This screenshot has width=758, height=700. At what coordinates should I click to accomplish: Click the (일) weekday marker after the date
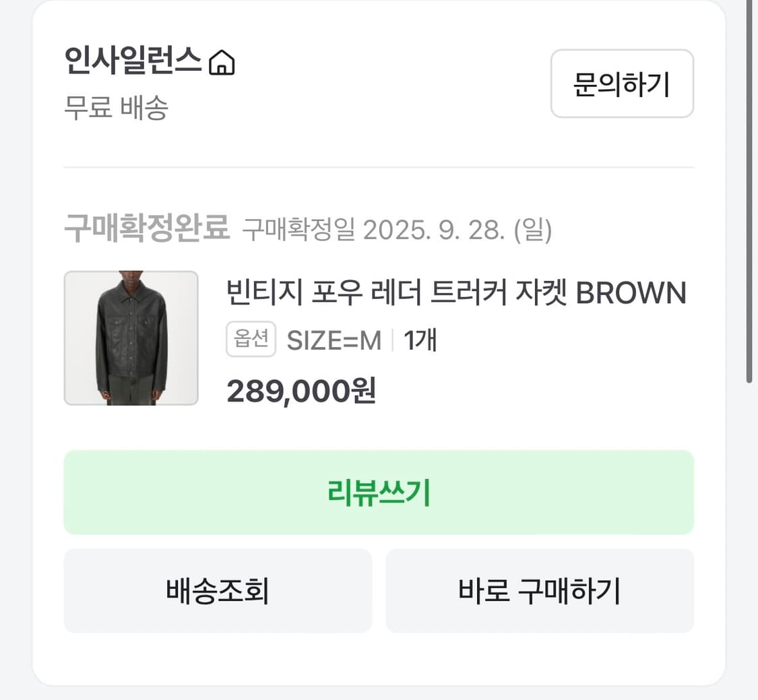[532, 230]
